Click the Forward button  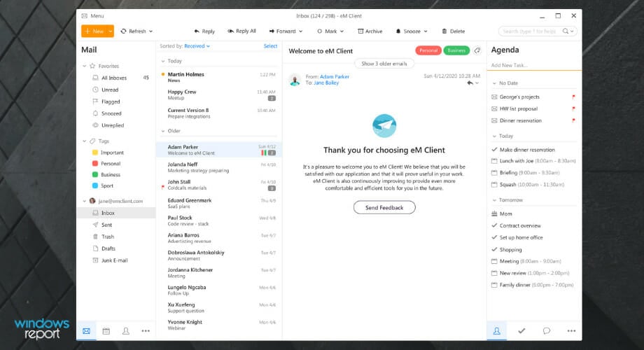click(282, 31)
